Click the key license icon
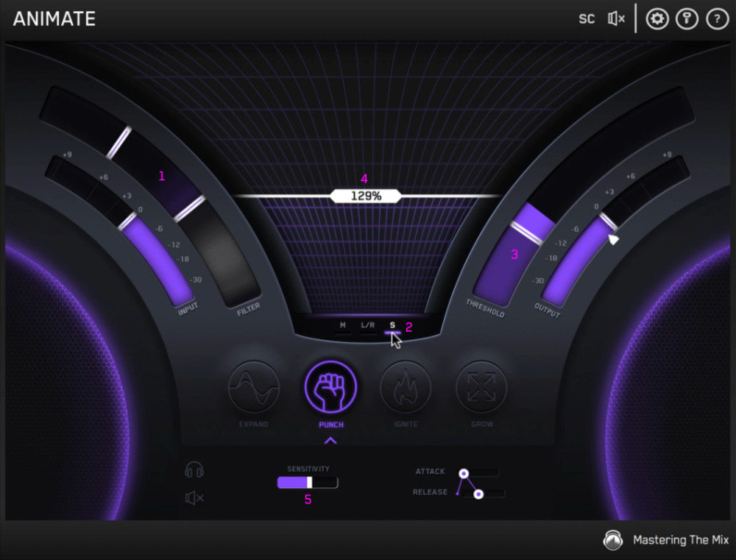This screenshot has width=736, height=560. pyautogui.click(x=687, y=19)
